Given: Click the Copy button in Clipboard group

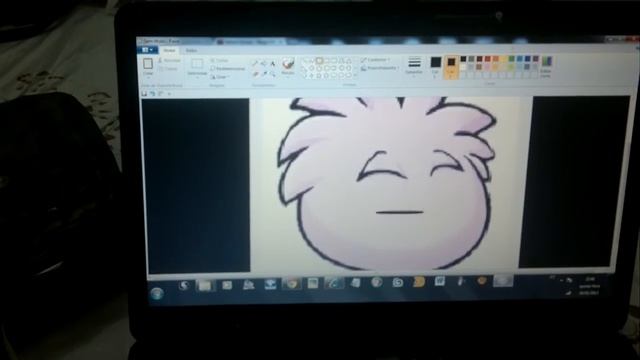Looking at the screenshot, I should pyautogui.click(x=168, y=69).
